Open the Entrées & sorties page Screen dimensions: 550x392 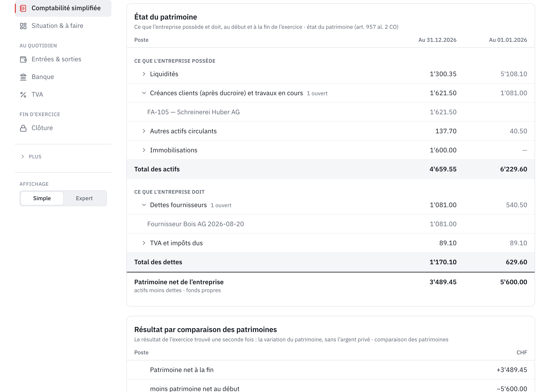(x=63, y=59)
